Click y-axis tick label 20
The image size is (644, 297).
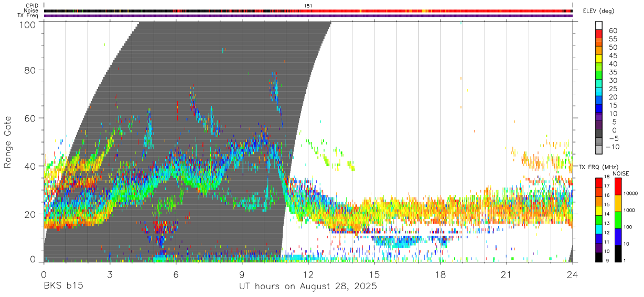(x=31, y=214)
